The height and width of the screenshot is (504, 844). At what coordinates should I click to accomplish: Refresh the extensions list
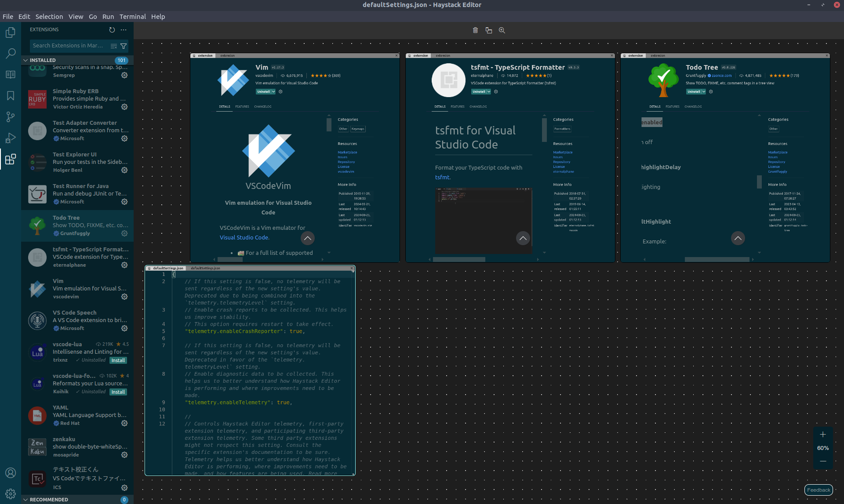(112, 30)
